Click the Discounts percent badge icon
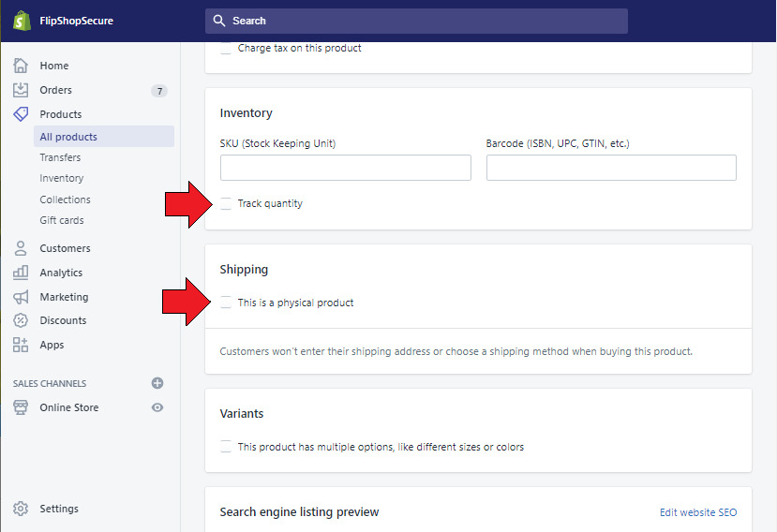Image resolution: width=777 pixels, height=532 pixels. click(x=21, y=320)
